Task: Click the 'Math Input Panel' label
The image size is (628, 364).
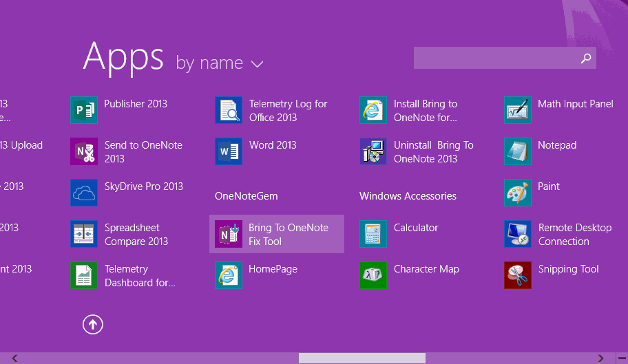Action: click(576, 104)
